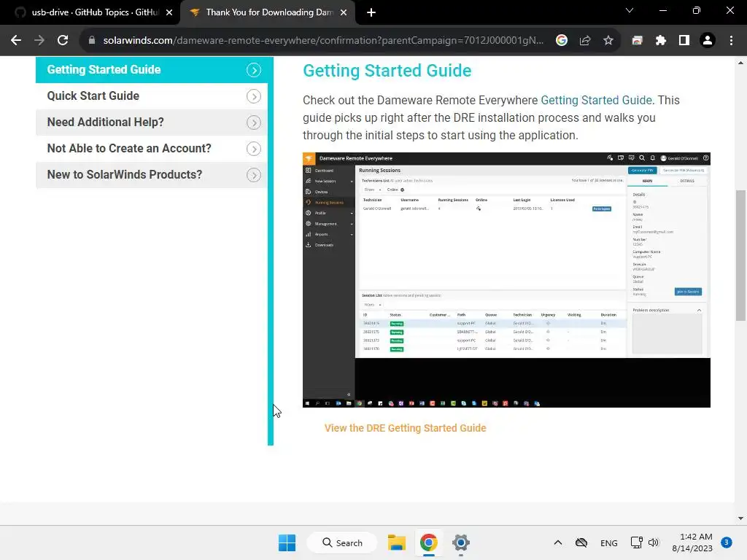Switch to usb-drive GitHub Topics tab
Image resolution: width=747 pixels, height=560 pixels.
[90, 12]
